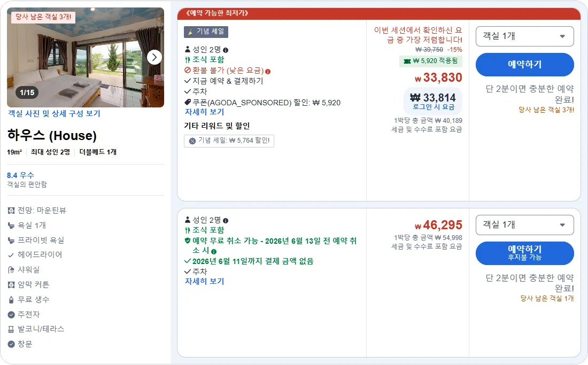Open the House room photo thumbnail
This screenshot has height=365, width=588.
(x=86, y=57)
